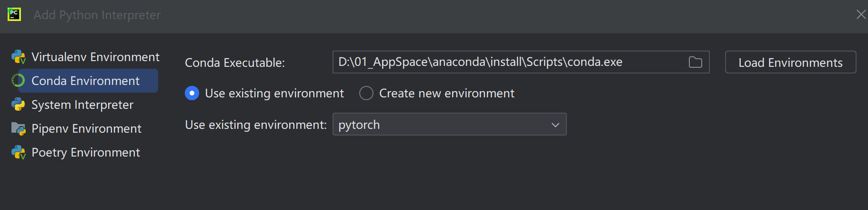Click the Conda Executable label

(x=235, y=63)
